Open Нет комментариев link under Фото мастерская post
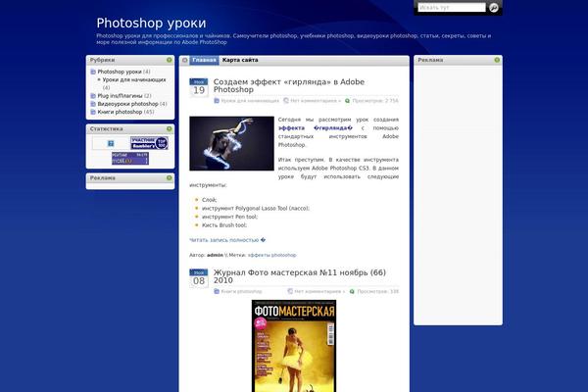 pos(319,292)
